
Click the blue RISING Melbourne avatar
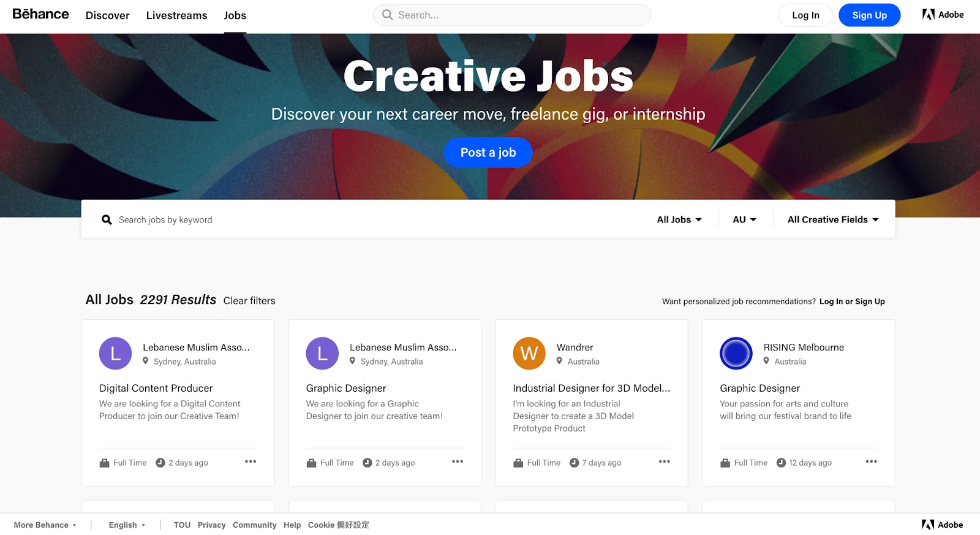pos(736,353)
